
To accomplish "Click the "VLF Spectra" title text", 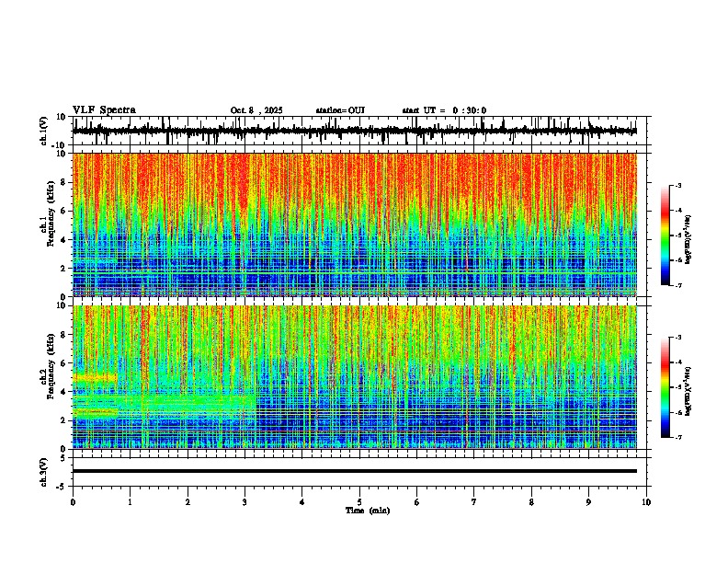I will [104, 110].
